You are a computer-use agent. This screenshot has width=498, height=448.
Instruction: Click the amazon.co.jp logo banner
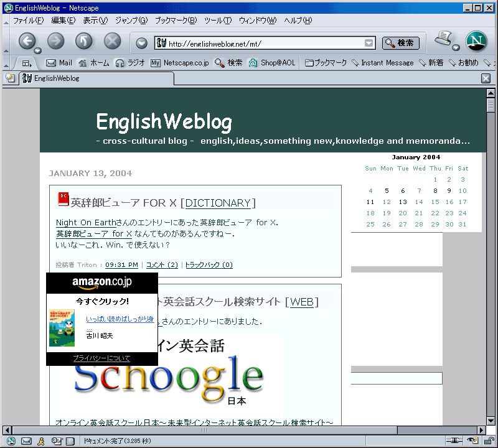[x=102, y=282]
